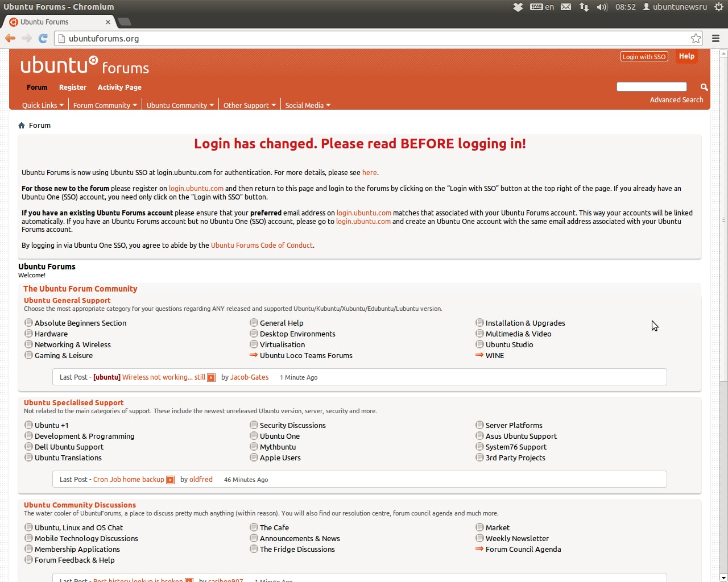728x582 pixels.
Task: Click the orange Help button
Action: point(686,56)
